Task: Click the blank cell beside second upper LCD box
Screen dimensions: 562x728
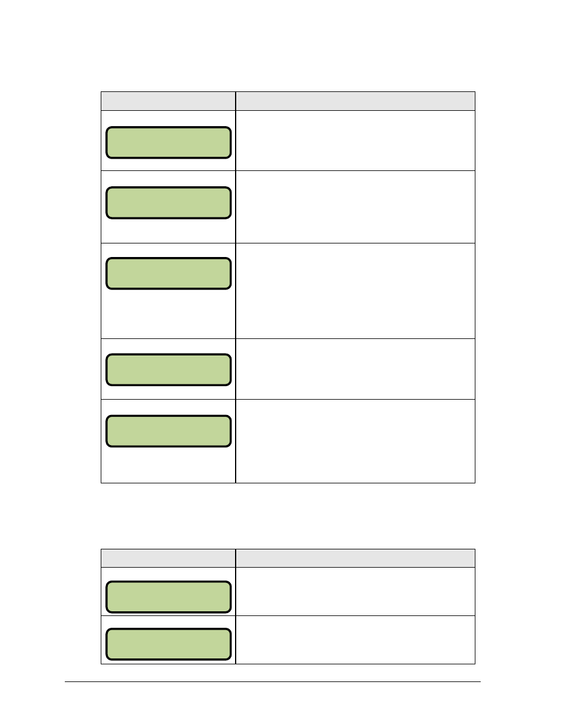Action: pyautogui.click(x=355, y=207)
